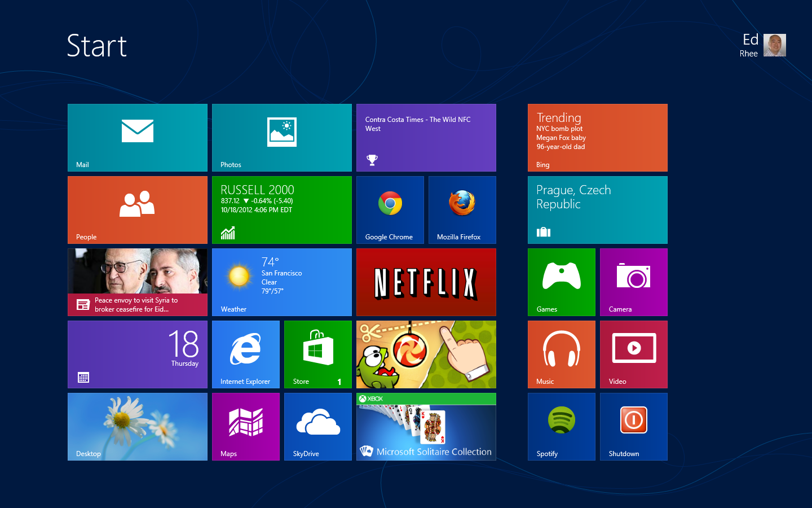Open the Camera tile
This screenshot has height=508, width=812.
coord(634,282)
